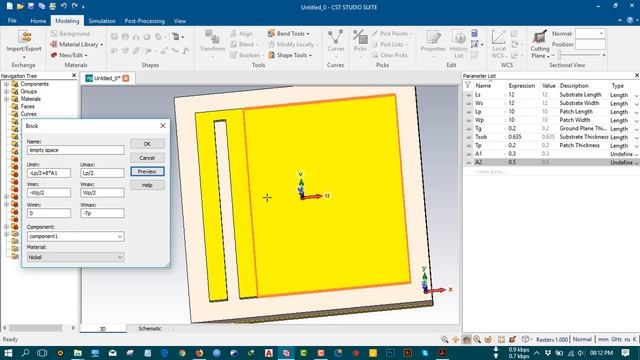Select Curves in the navigation tree
Viewport: 640px width, 360px height.
coord(28,114)
